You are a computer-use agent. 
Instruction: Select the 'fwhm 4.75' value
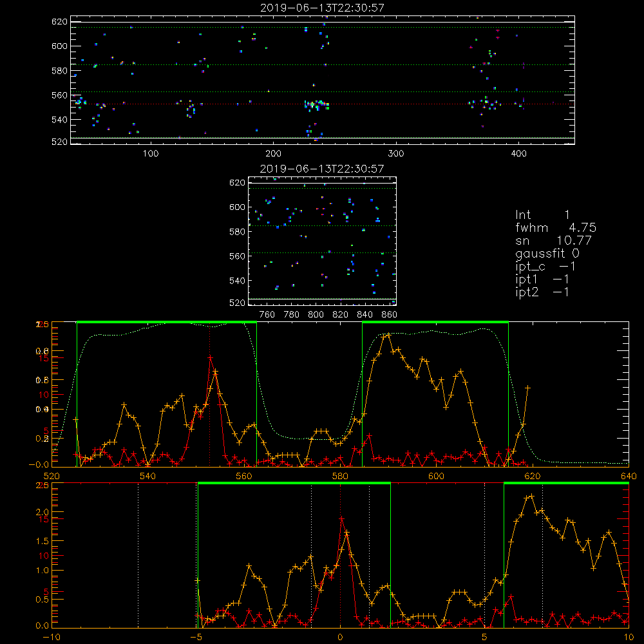point(556,227)
